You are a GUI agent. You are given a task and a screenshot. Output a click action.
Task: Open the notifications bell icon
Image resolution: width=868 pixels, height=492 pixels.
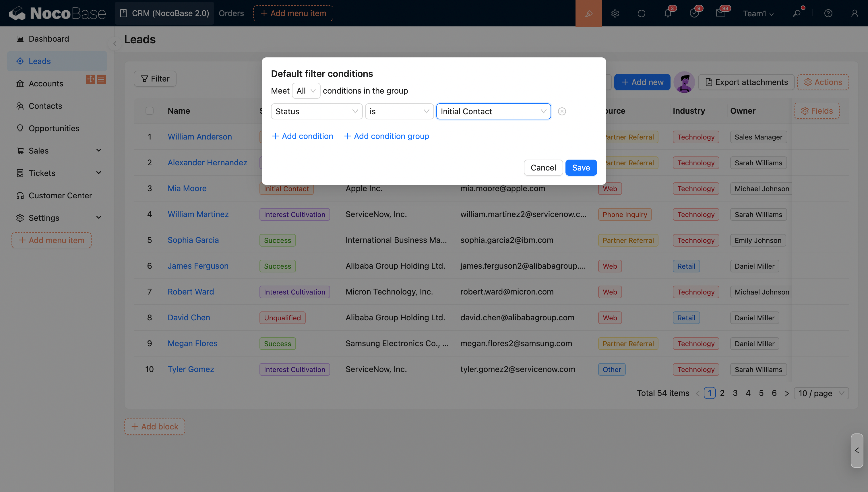click(668, 13)
